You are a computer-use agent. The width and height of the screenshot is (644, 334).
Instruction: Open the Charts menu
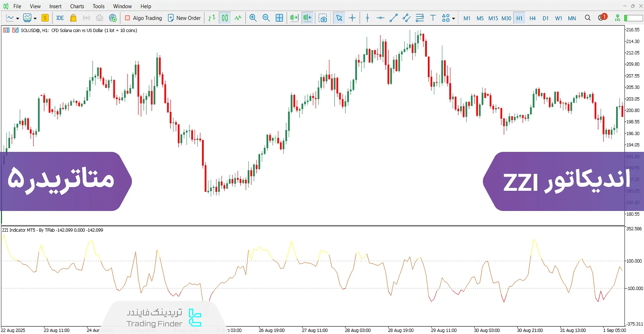tap(77, 6)
